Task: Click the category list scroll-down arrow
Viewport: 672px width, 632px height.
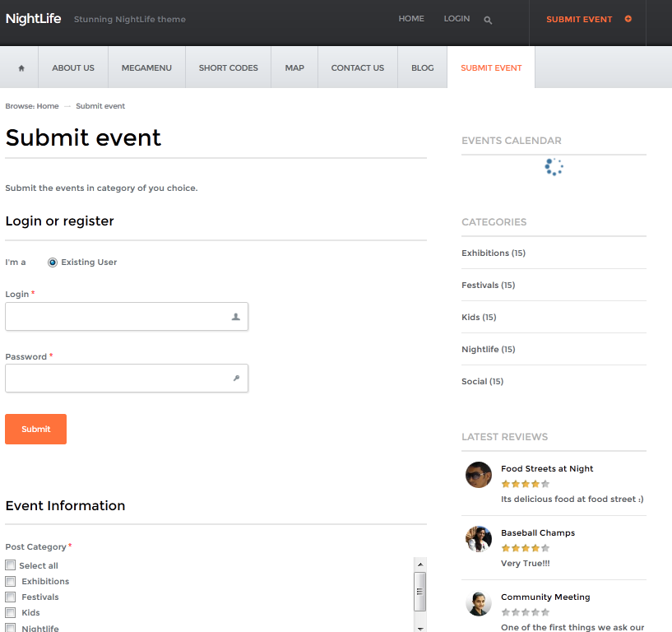Action: [x=420, y=629]
